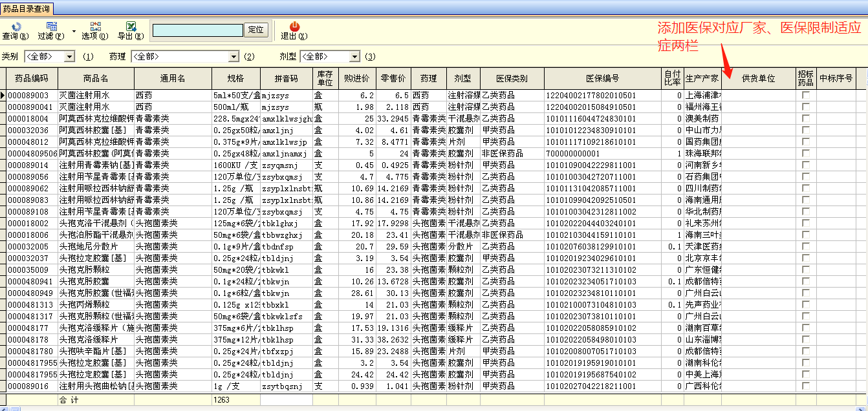868x411 pixels.
Task: Run the 查询(R) query toolbar icon
Action: tap(16, 30)
